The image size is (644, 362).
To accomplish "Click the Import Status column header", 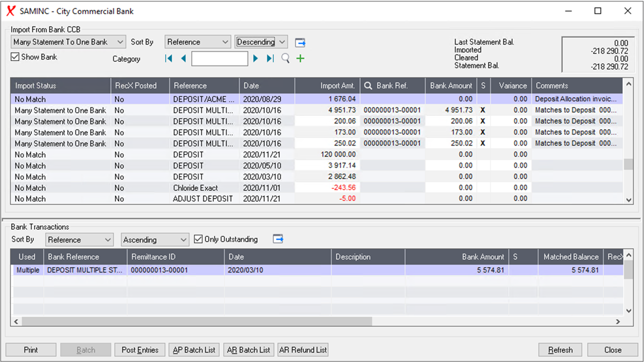I will click(60, 86).
